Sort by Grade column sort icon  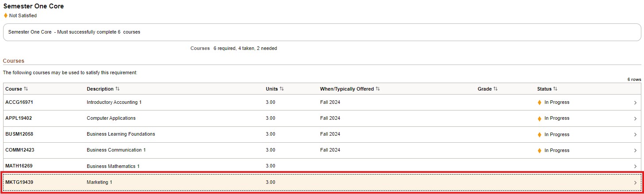point(495,89)
